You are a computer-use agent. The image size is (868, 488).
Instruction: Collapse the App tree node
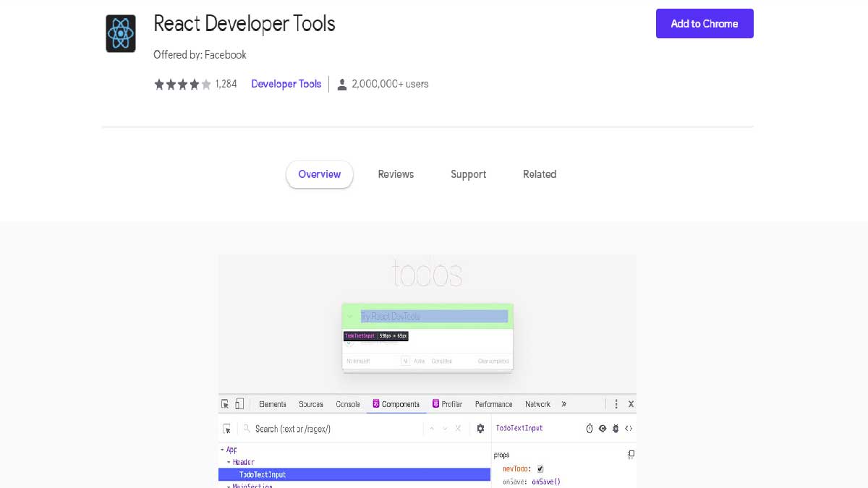222,450
